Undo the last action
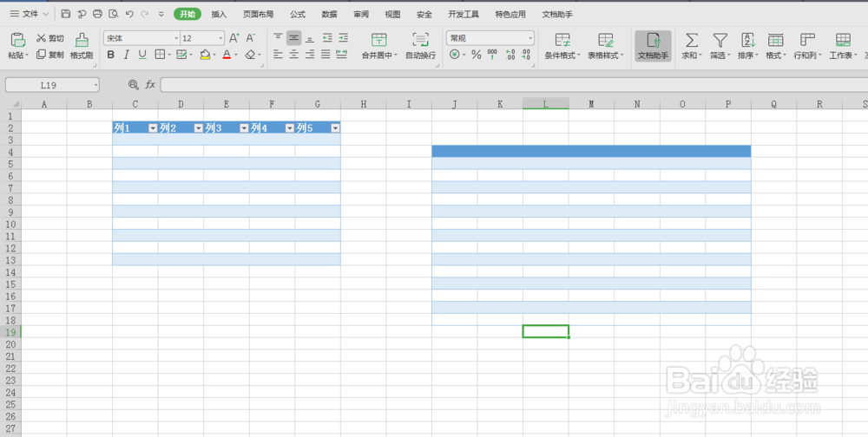The width and height of the screenshot is (868, 437). [129, 14]
